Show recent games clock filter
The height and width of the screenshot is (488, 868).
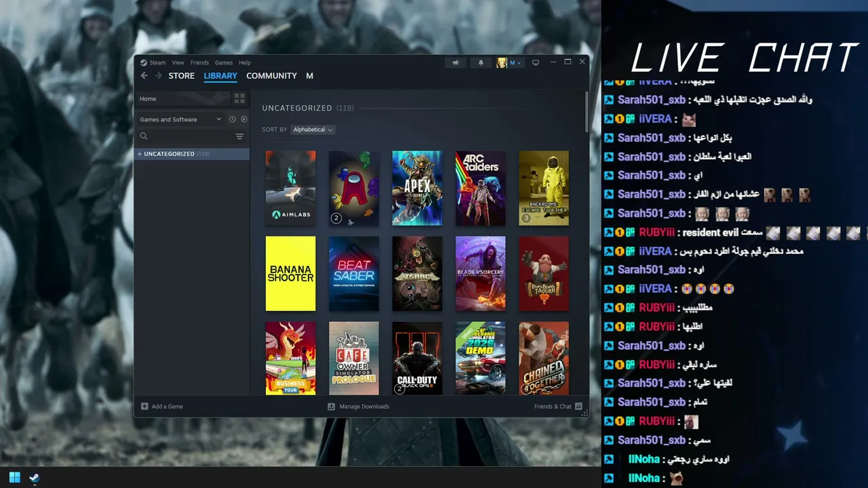[232, 119]
